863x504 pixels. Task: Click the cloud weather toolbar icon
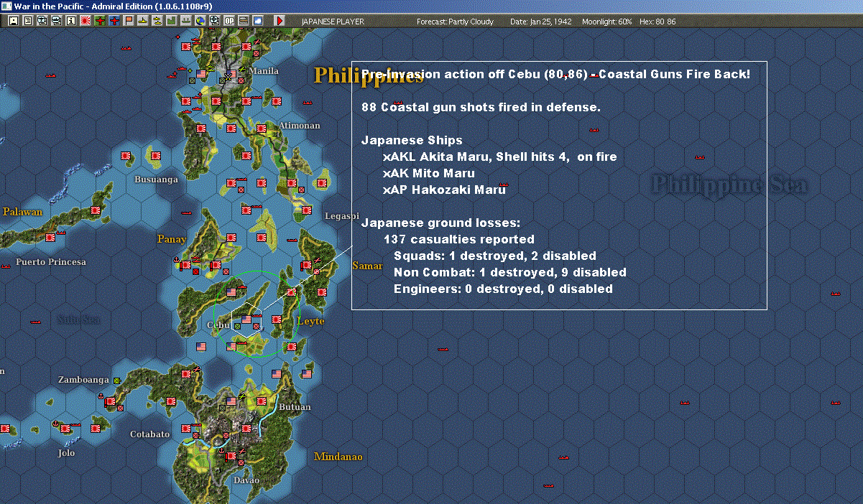(x=258, y=21)
